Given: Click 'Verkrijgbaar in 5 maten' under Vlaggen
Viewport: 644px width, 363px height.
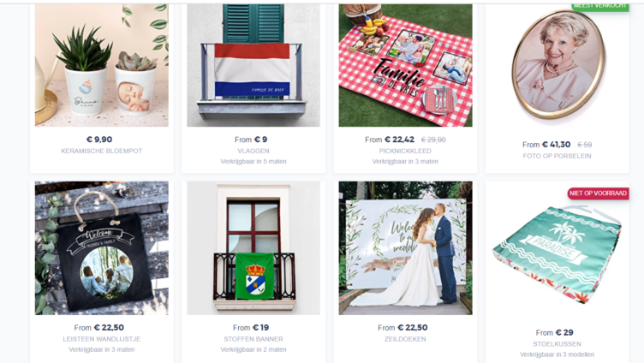Looking at the screenshot, I should tap(253, 161).
